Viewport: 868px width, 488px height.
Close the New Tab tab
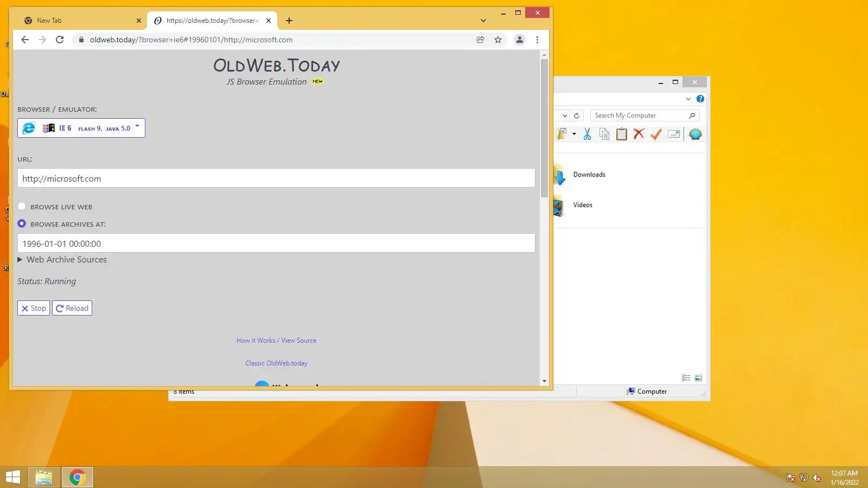138,21
